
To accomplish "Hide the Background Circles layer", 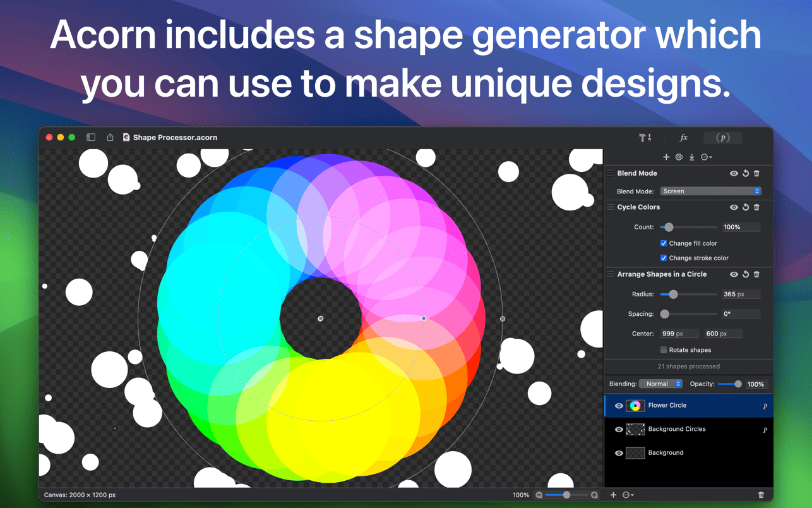I will point(619,430).
